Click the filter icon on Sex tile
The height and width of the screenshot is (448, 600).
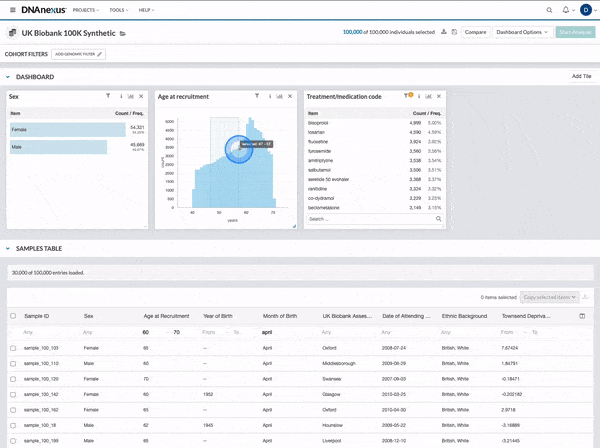[x=108, y=96]
